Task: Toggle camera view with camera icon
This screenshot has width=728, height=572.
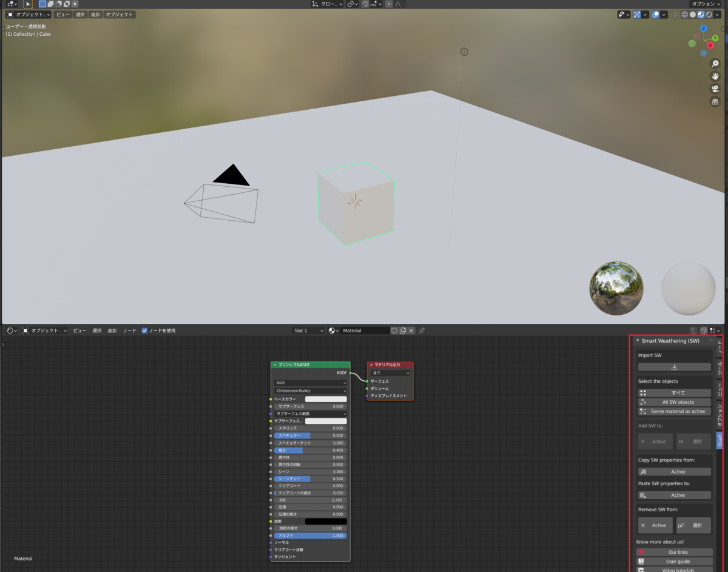Action: [x=715, y=89]
